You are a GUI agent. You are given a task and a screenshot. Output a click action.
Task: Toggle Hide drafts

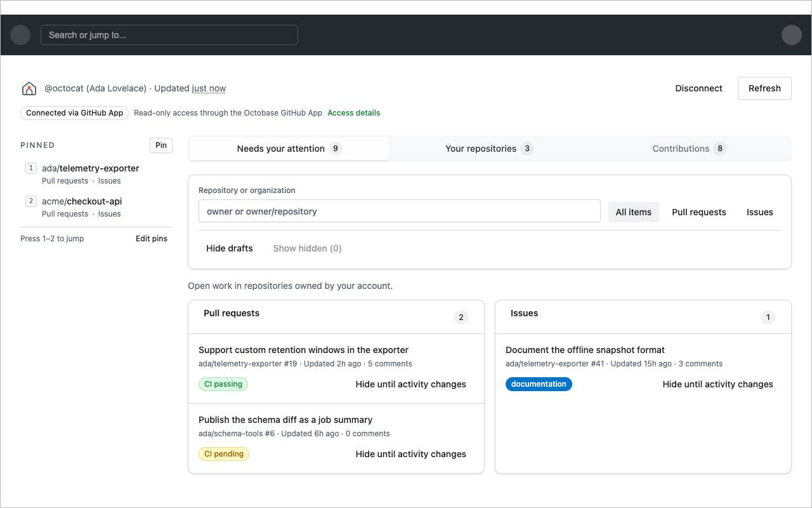[230, 248]
